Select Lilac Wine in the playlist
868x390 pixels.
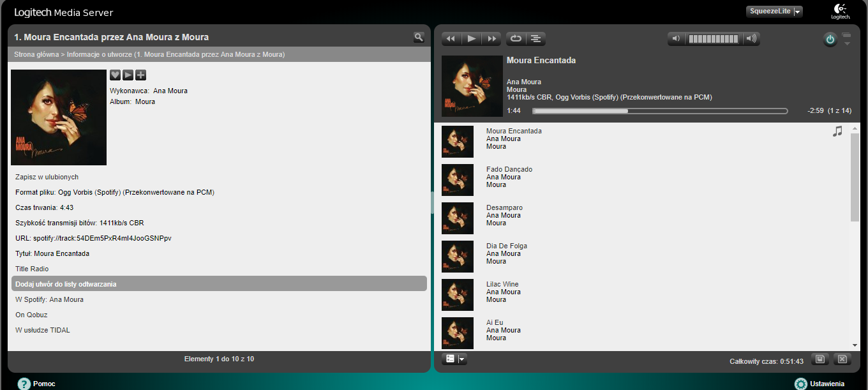[x=502, y=284]
